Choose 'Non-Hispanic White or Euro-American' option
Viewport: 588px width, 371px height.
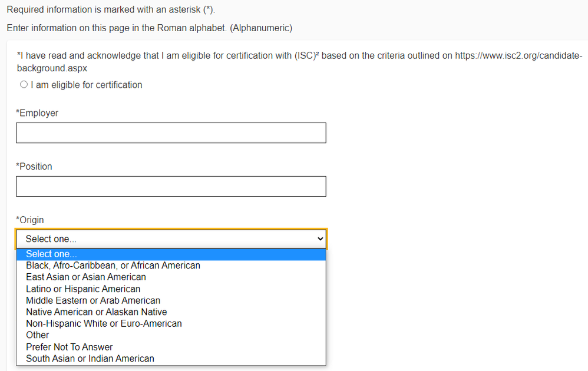click(104, 323)
